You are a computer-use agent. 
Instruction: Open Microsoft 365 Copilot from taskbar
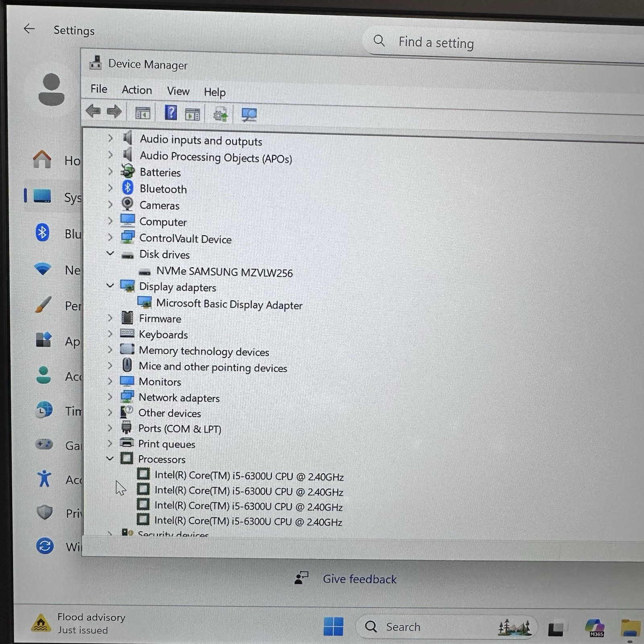[595, 628]
